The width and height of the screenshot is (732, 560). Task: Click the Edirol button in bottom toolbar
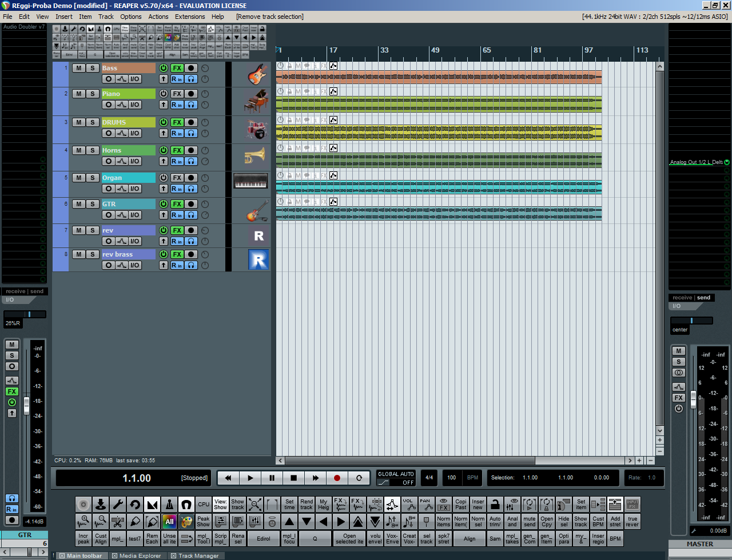(264, 538)
